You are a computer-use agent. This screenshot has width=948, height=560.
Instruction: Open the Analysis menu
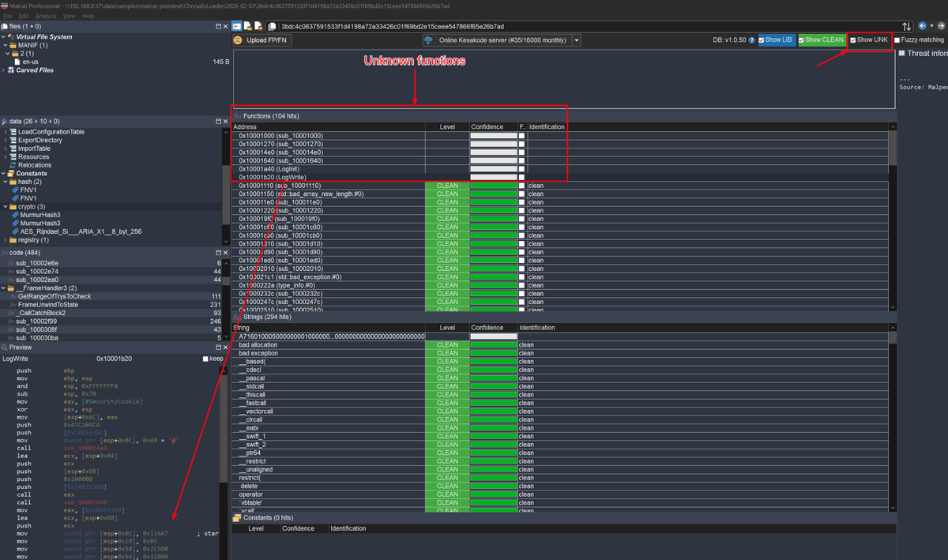pyautogui.click(x=46, y=16)
